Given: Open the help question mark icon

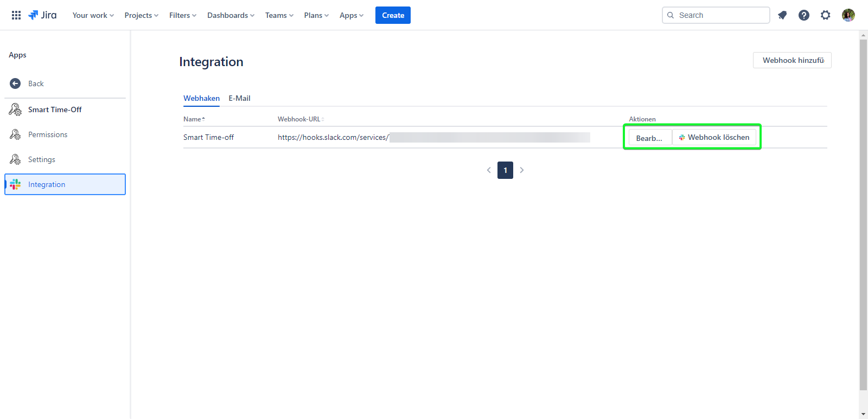Looking at the screenshot, I should (x=804, y=15).
